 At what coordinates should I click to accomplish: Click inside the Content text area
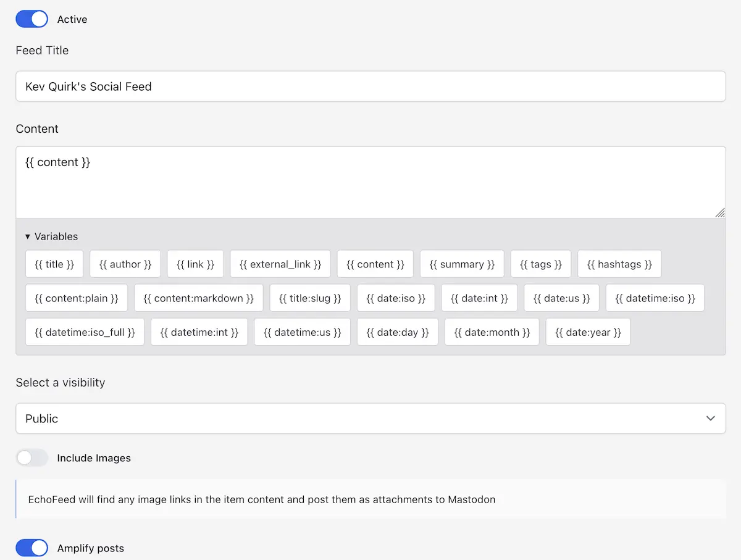click(371, 182)
